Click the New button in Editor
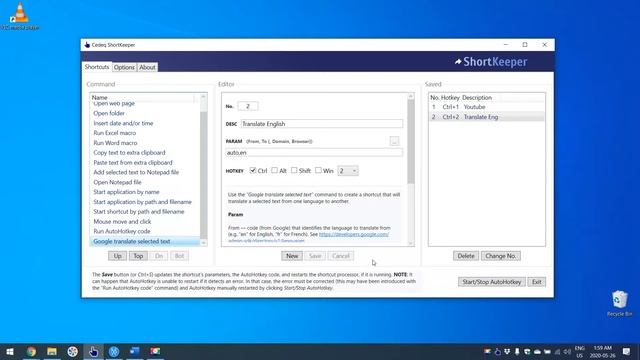 click(x=292, y=256)
